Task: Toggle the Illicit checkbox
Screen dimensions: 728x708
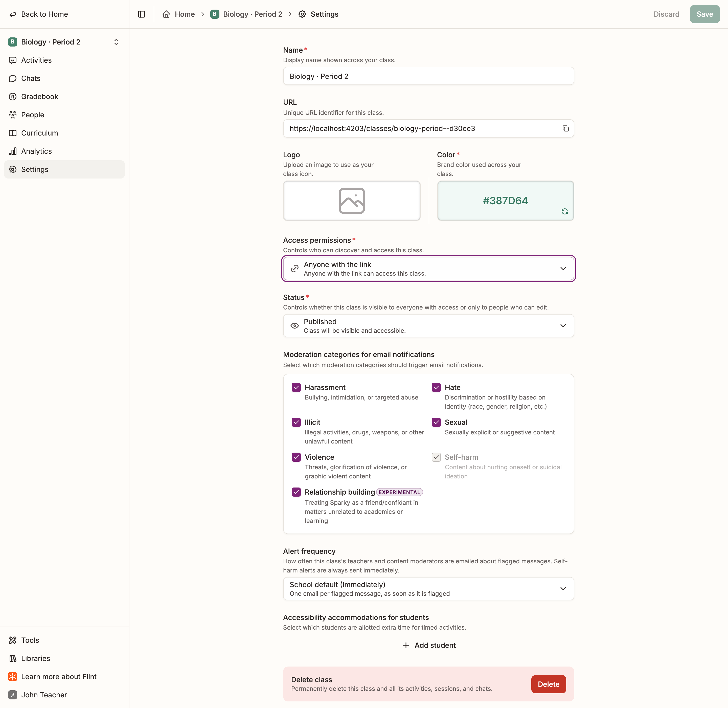Action: [x=296, y=422]
